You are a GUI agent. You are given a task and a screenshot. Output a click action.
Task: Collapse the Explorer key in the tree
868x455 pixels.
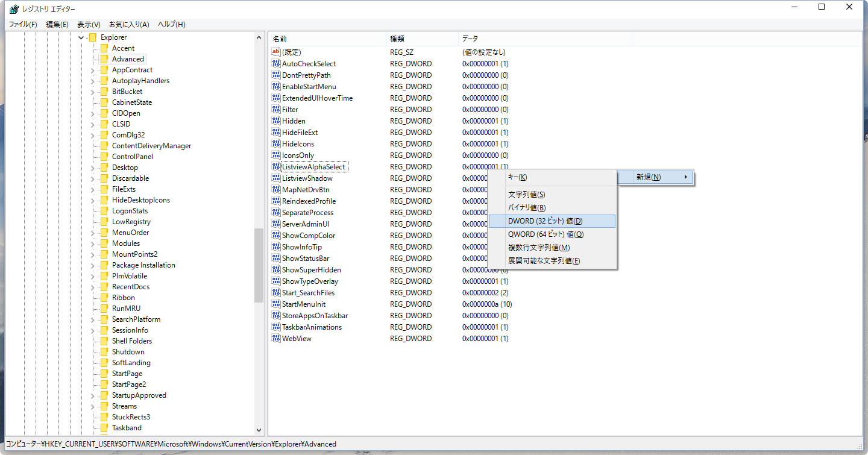81,37
